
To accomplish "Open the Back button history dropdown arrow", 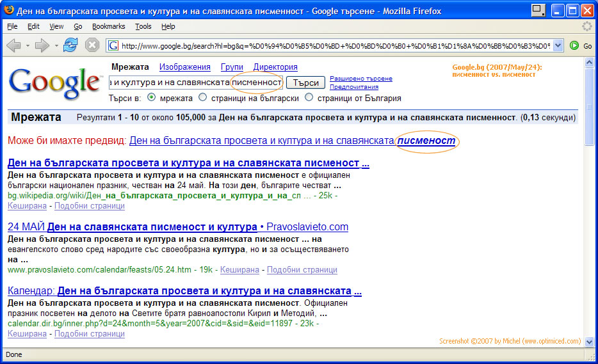I will 28,46.
